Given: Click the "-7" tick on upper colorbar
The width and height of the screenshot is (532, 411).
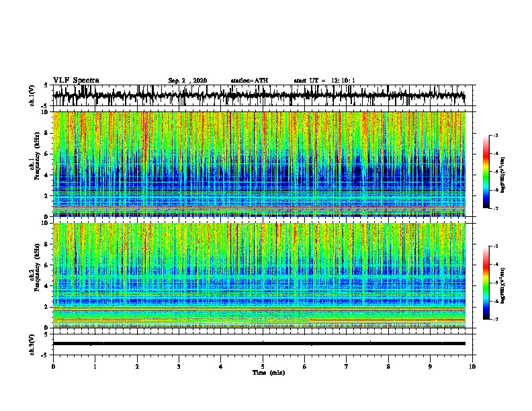Looking at the screenshot, I should point(495,208).
